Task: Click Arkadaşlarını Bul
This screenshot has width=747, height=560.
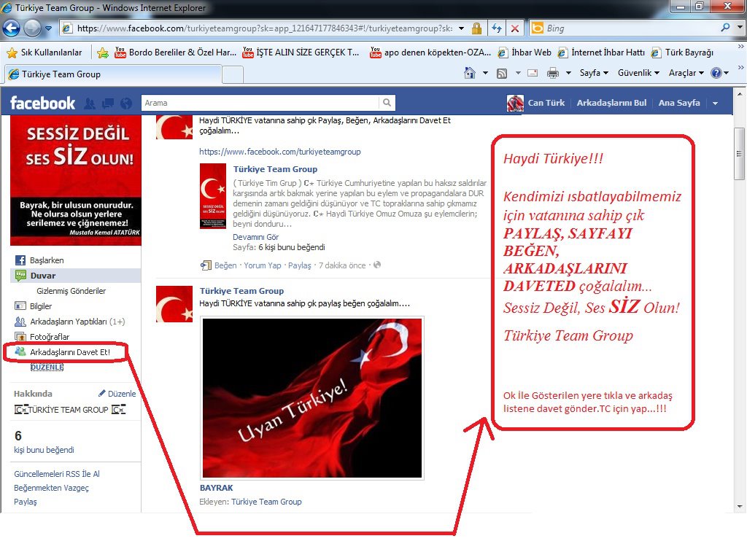Action: pos(611,103)
